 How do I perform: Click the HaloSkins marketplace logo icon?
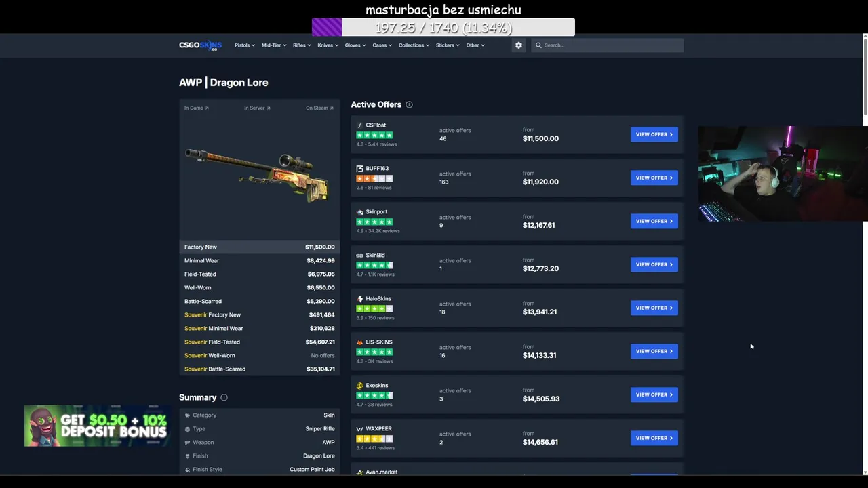click(360, 299)
